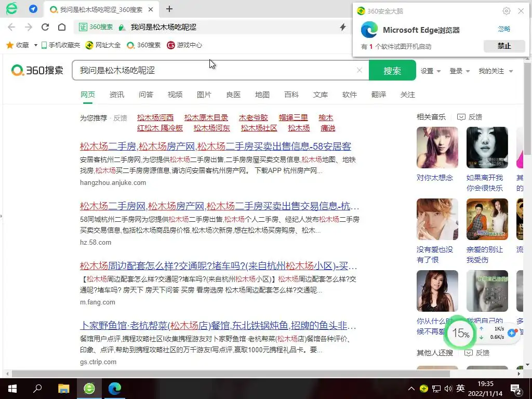Viewport: 532px width, 399px height.
Task: Go forward with the forward arrow
Action: tap(29, 27)
